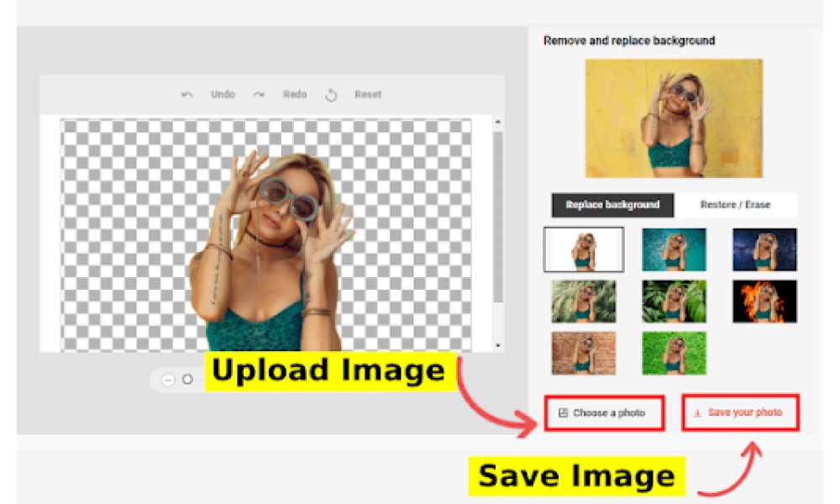Select the fire flames background thumbnail
Screen dimensions: 840x504
pos(764,302)
